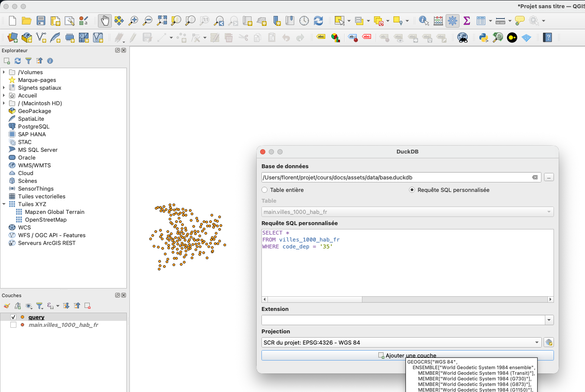The width and height of the screenshot is (585, 392).
Task: Click inside the Requête SQL personnalisée editor
Action: coord(407,263)
